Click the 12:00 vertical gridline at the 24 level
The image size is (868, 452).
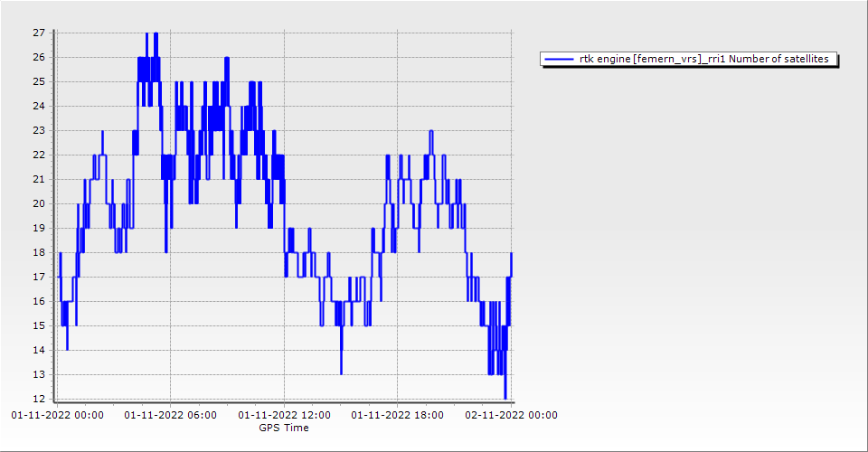(284, 106)
